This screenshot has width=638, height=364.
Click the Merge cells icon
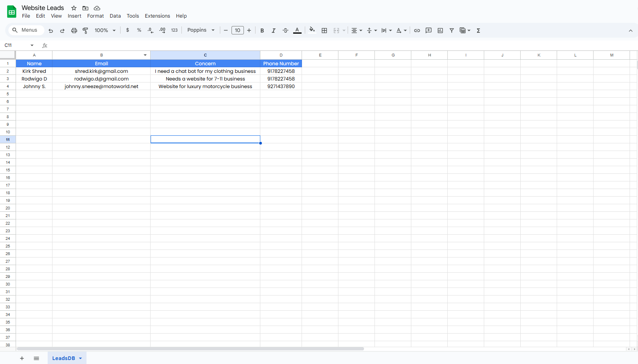pyautogui.click(x=336, y=30)
